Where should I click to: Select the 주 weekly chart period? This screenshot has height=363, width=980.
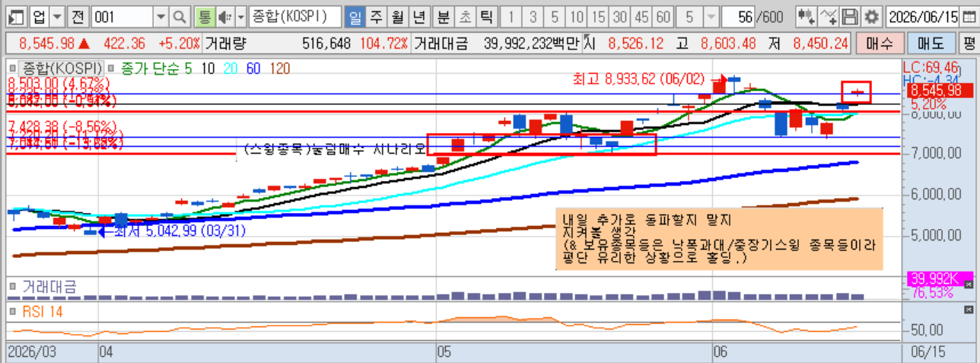[x=375, y=16]
